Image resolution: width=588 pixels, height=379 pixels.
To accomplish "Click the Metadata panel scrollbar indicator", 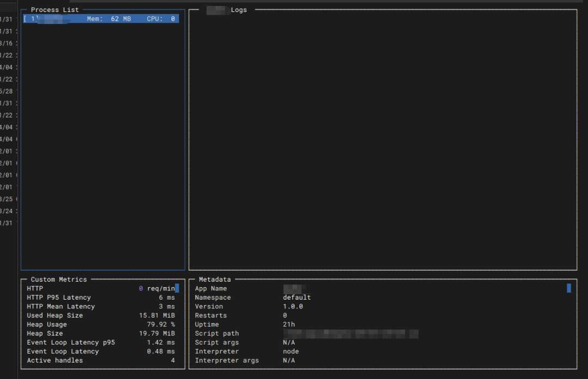I will tap(569, 288).
